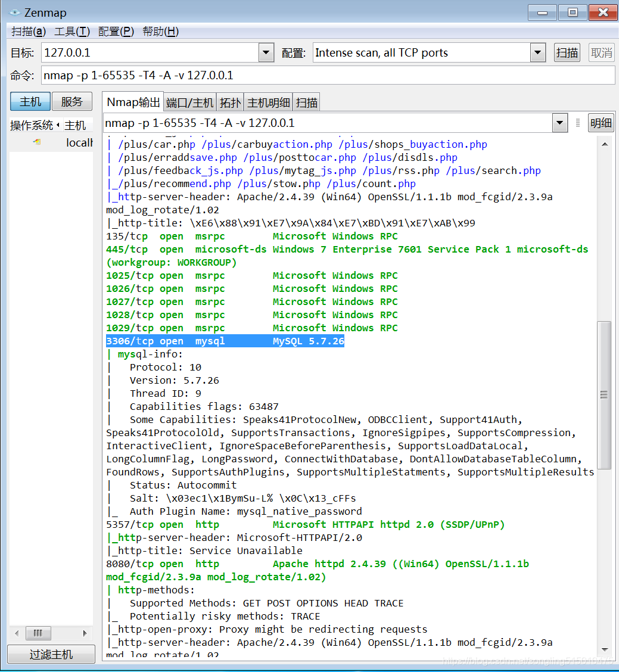Image resolution: width=619 pixels, height=672 pixels.
Task: Click the 明细 details button
Action: pos(601,123)
